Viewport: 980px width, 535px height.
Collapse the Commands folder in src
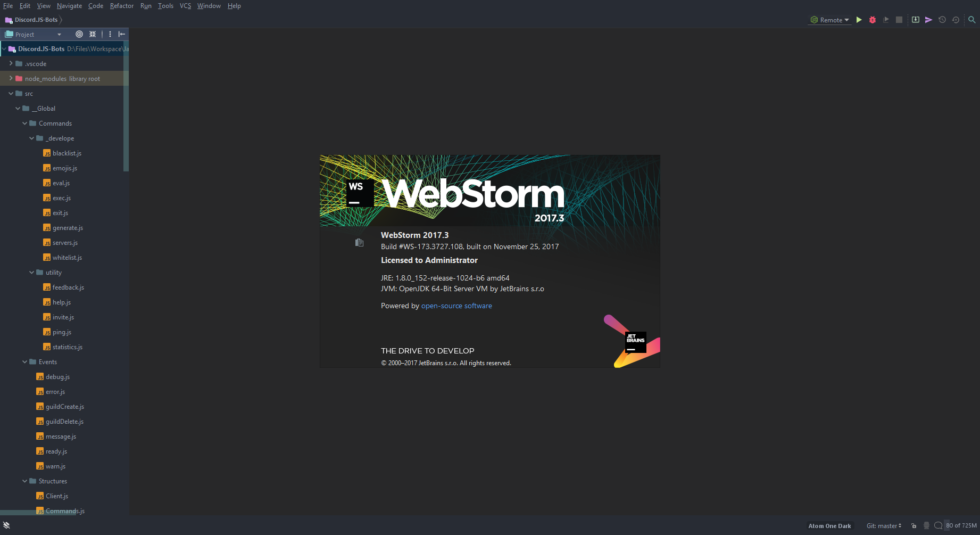click(24, 123)
